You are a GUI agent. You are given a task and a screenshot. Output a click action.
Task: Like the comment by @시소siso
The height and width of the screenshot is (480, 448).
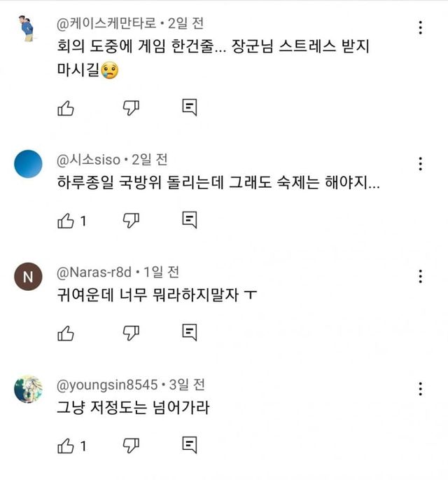(x=65, y=221)
